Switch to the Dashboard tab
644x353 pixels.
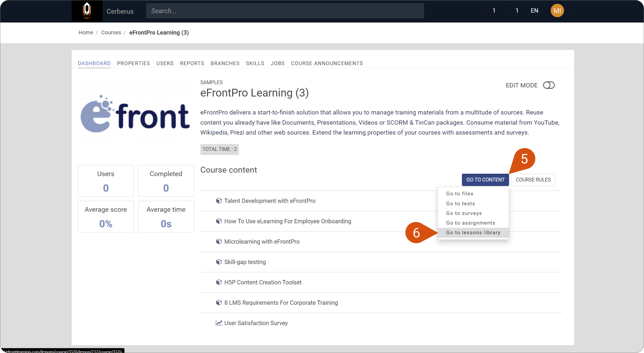[94, 63]
